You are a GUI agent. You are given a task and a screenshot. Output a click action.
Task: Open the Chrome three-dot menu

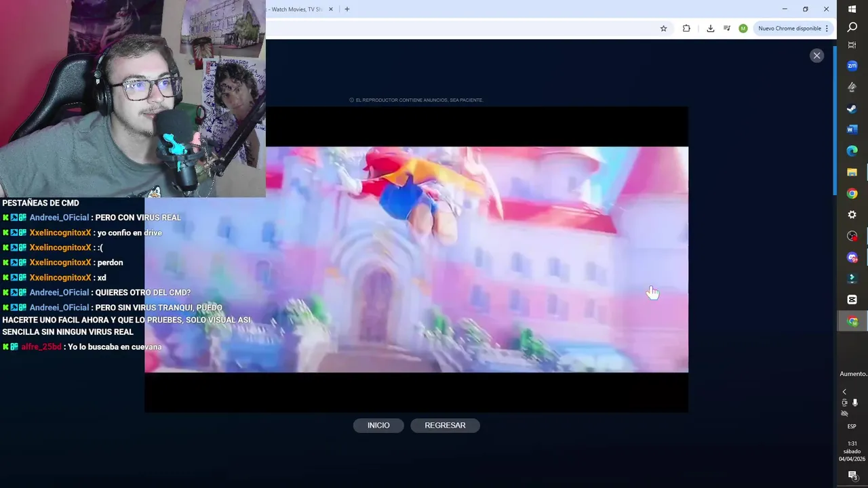[x=827, y=28]
